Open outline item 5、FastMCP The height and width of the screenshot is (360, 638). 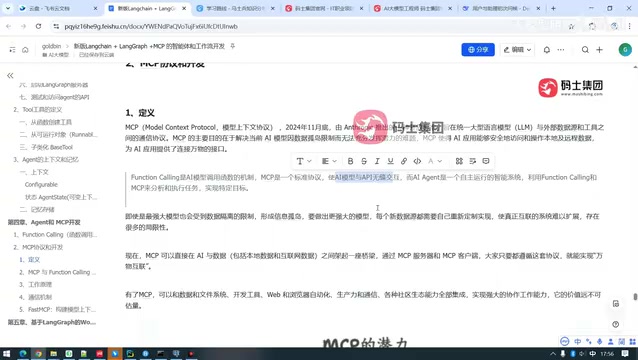(57, 310)
